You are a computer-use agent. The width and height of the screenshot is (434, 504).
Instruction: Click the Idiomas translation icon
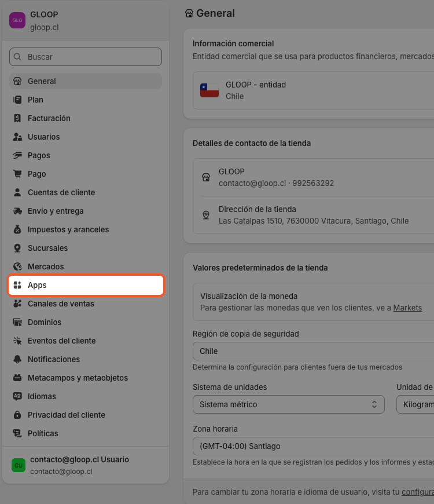pos(17,396)
